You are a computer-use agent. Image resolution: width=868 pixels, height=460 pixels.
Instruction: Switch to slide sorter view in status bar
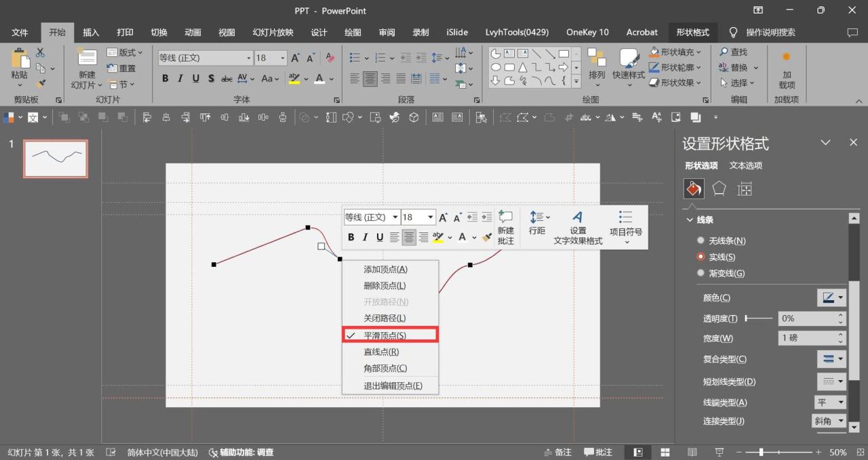click(x=665, y=452)
